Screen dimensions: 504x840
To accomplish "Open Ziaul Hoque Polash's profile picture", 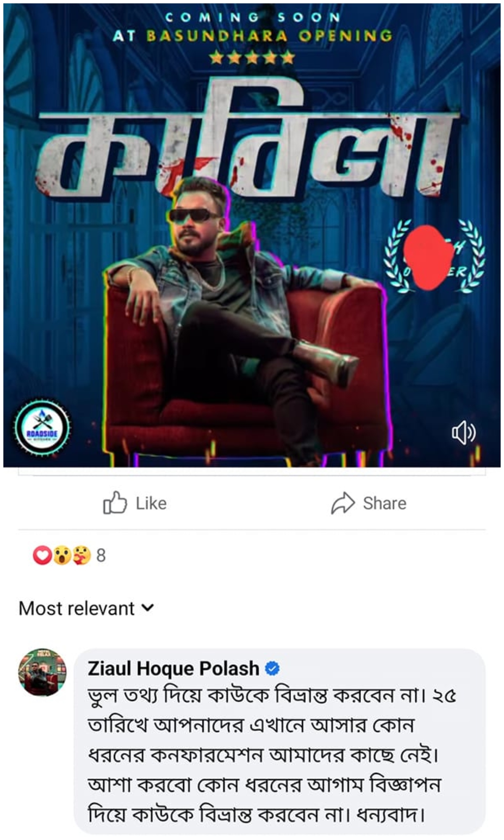I will [42, 672].
